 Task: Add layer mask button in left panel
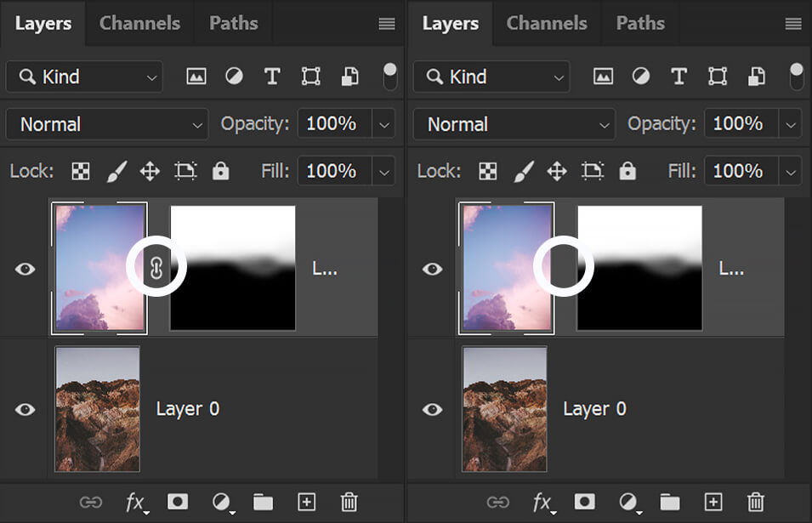[x=178, y=502]
